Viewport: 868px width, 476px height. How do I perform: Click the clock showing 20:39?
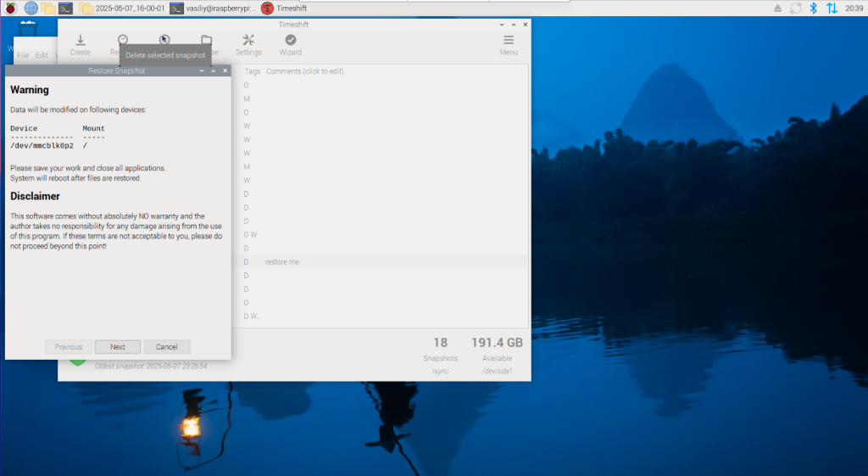854,8
